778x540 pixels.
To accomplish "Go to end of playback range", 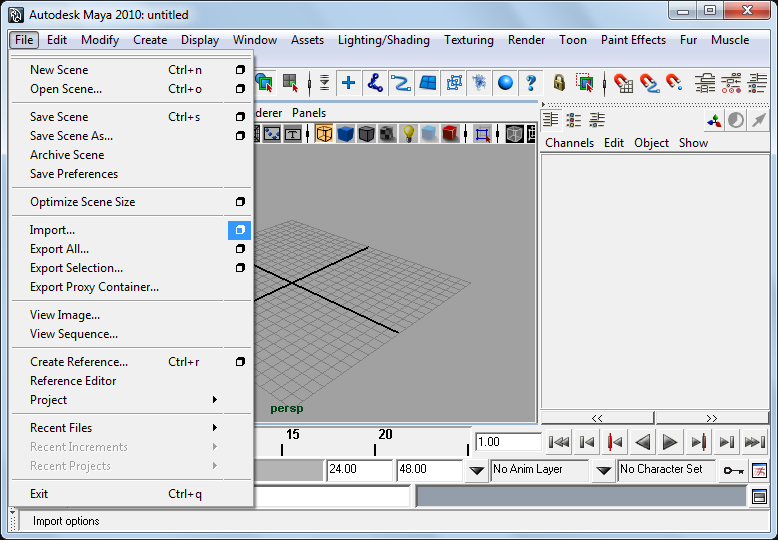I will (755, 442).
